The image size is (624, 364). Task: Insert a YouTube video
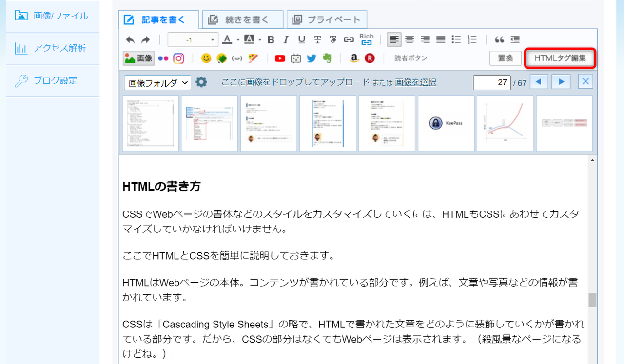pos(280,58)
